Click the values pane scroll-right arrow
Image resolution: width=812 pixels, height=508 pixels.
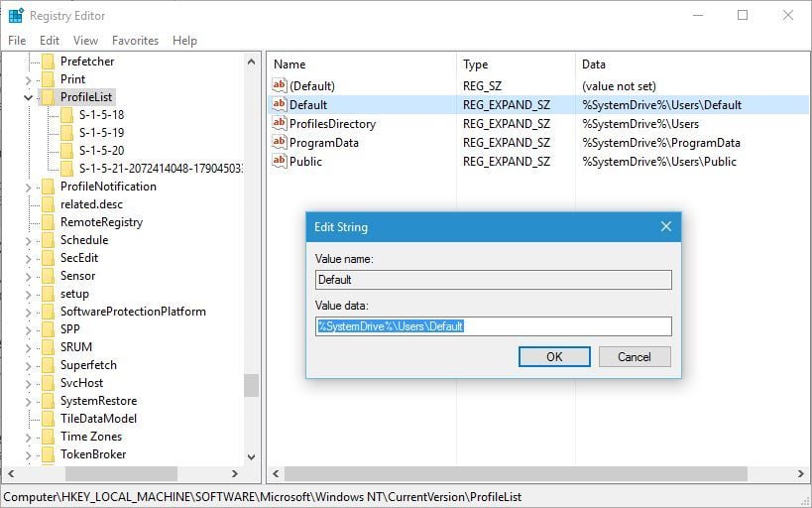click(801, 473)
